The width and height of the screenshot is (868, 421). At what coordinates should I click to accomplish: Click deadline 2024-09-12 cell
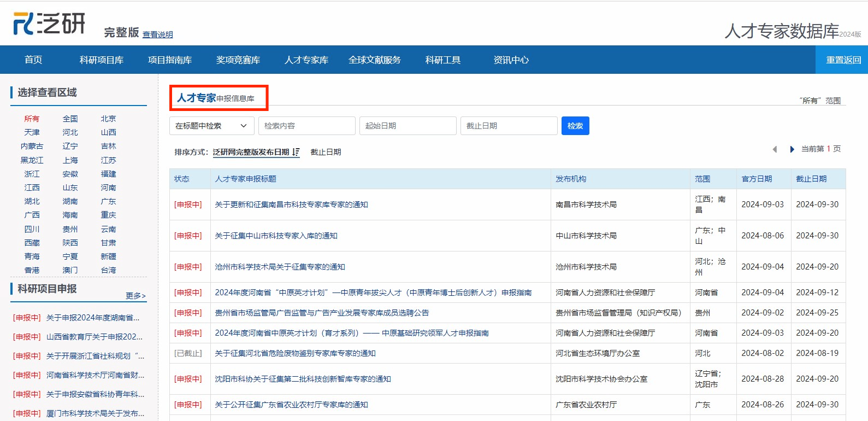click(x=817, y=293)
